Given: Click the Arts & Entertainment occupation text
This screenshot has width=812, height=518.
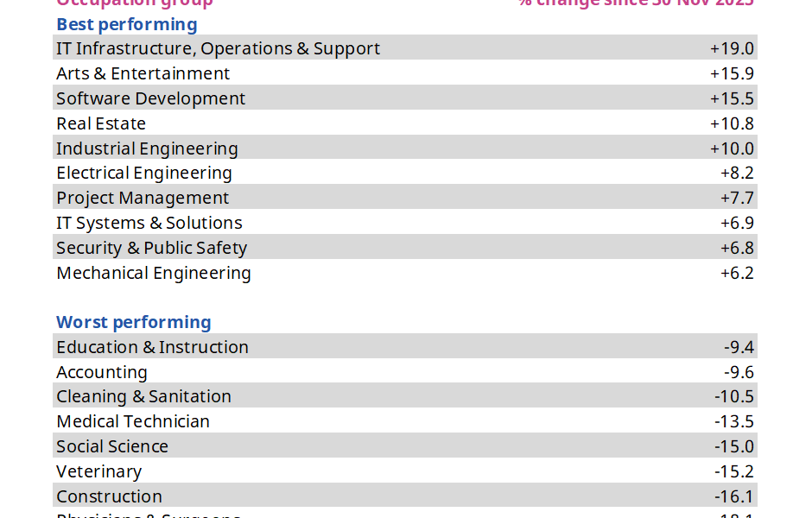Looking at the screenshot, I should pos(143,73).
